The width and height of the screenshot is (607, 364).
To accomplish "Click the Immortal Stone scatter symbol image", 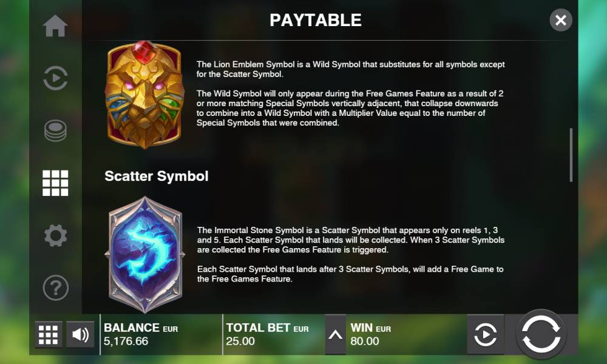I will pos(145,255).
